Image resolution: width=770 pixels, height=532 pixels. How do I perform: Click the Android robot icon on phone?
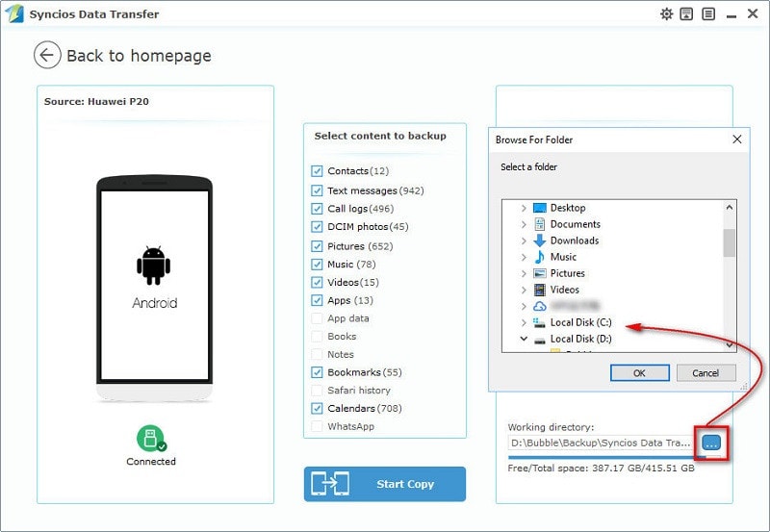coord(154,265)
